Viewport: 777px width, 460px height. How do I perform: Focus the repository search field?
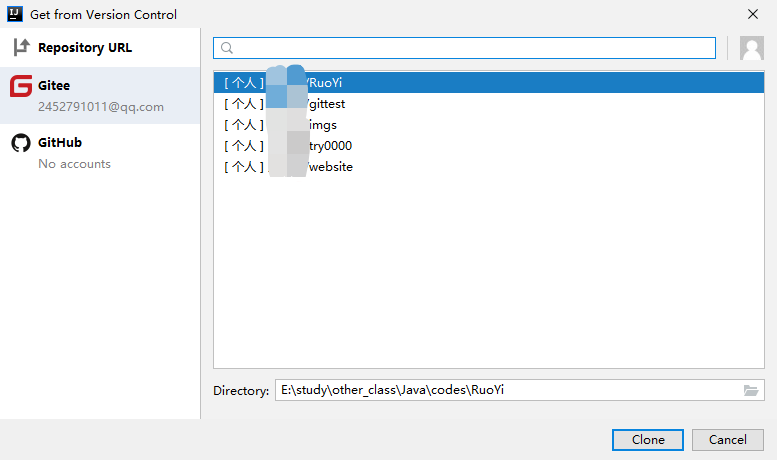464,48
